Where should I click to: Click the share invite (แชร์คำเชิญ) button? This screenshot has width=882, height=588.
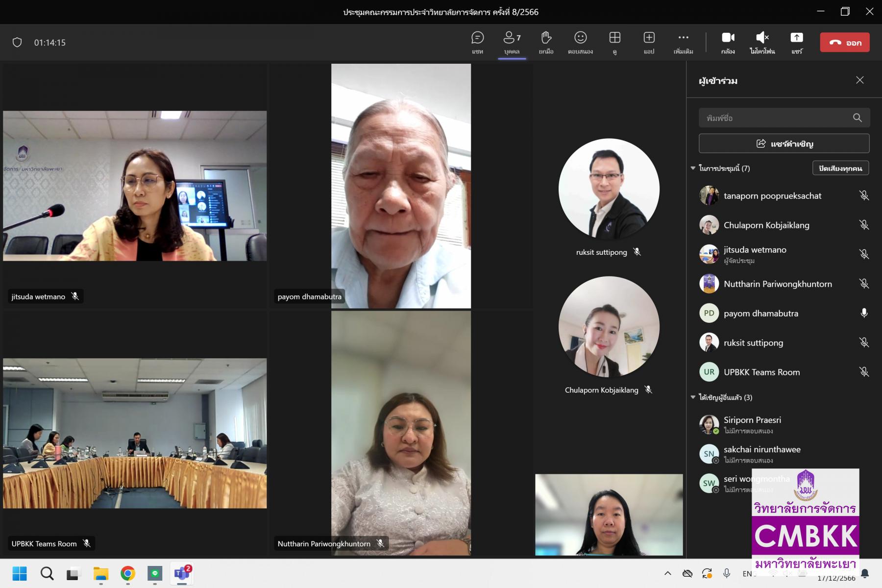(x=784, y=144)
